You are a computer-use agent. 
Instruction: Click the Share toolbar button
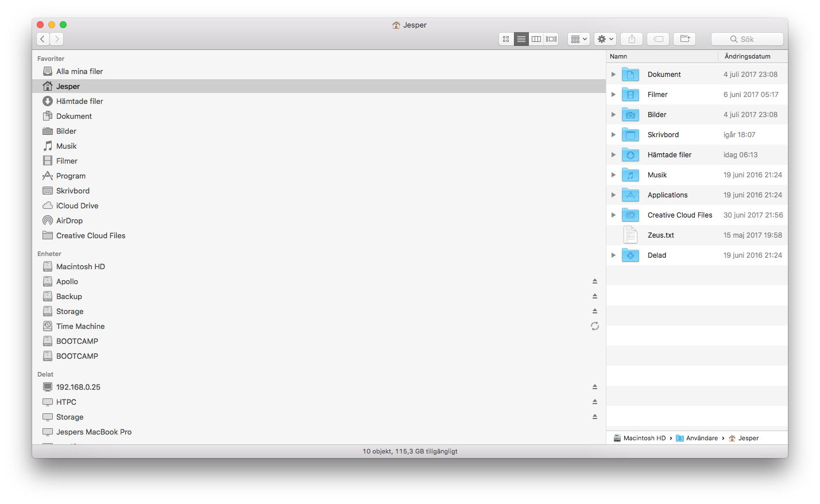pyautogui.click(x=632, y=39)
